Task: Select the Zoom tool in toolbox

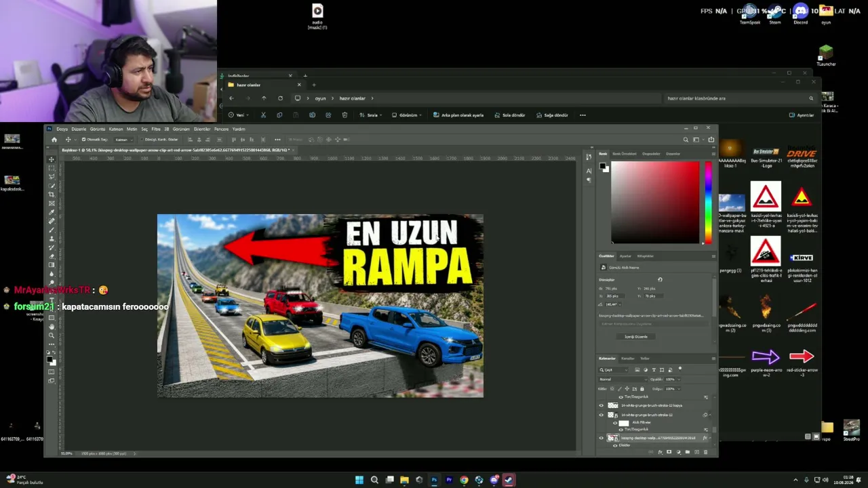Action: 52,335
